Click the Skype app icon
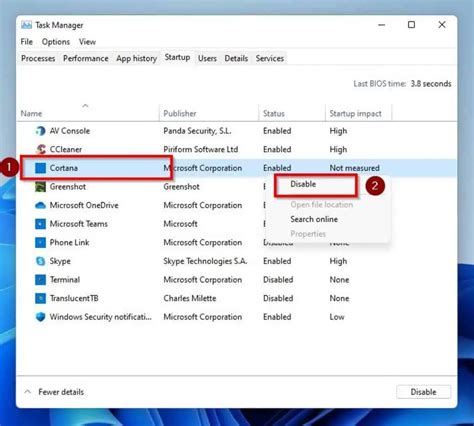 click(x=40, y=261)
